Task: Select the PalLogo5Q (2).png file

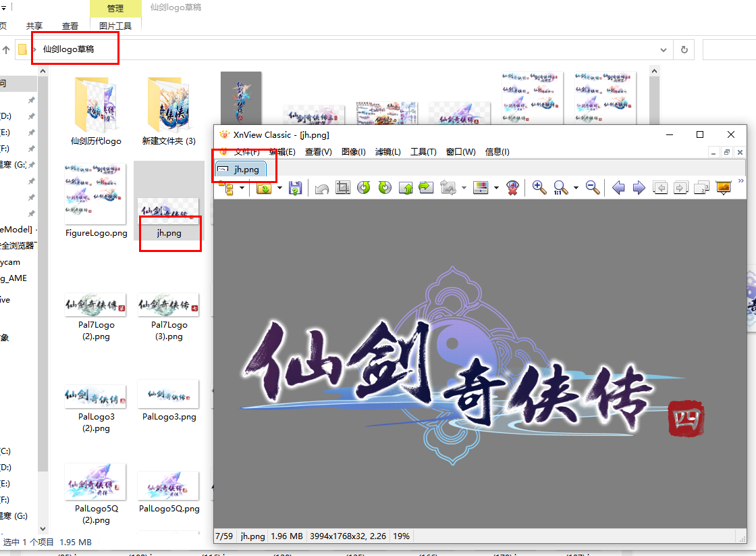Action: pyautogui.click(x=96, y=495)
